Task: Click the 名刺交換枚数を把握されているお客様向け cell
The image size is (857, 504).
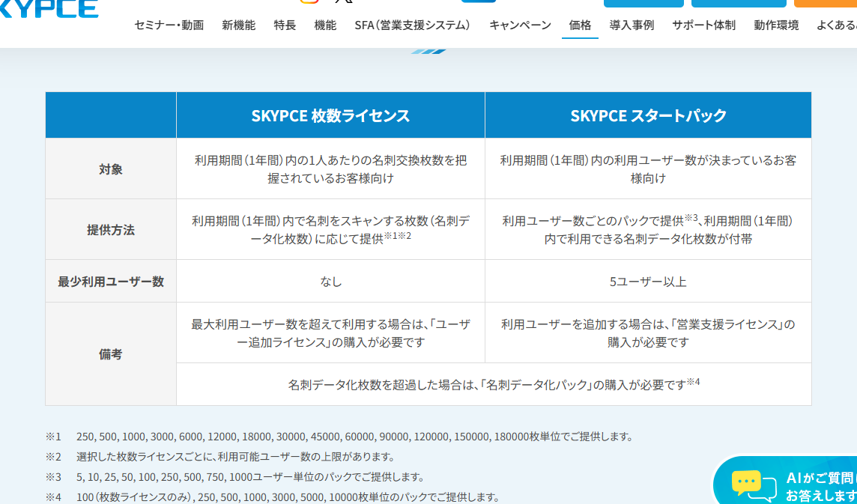Action: (330, 169)
